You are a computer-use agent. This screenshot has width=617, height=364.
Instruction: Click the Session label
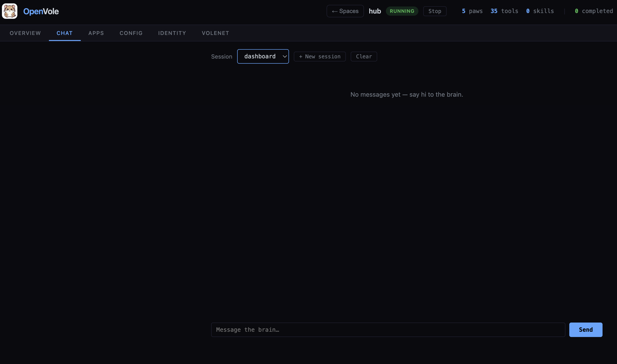(x=221, y=57)
